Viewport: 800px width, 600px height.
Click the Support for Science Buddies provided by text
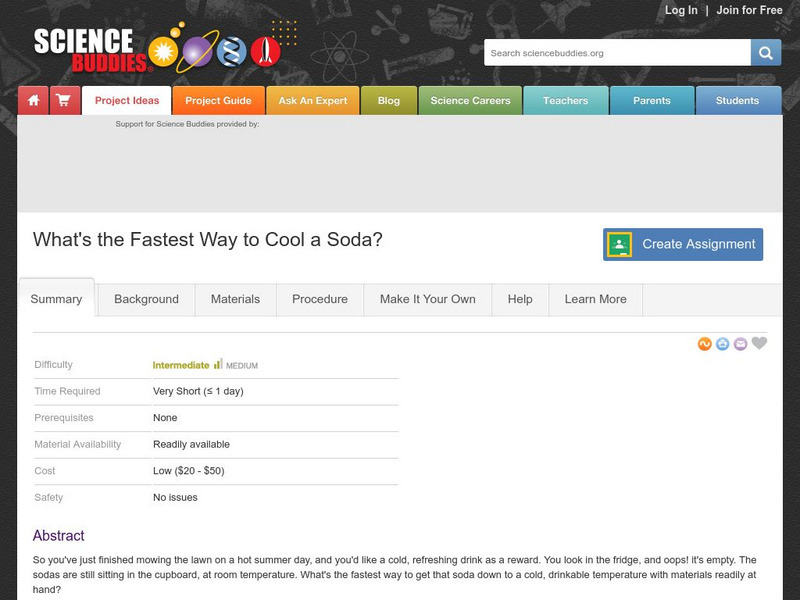pyautogui.click(x=187, y=124)
